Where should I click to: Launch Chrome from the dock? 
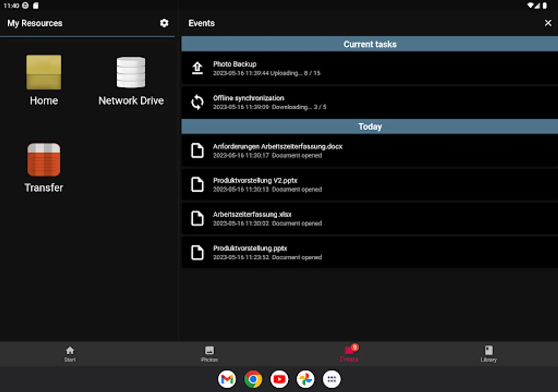253,379
